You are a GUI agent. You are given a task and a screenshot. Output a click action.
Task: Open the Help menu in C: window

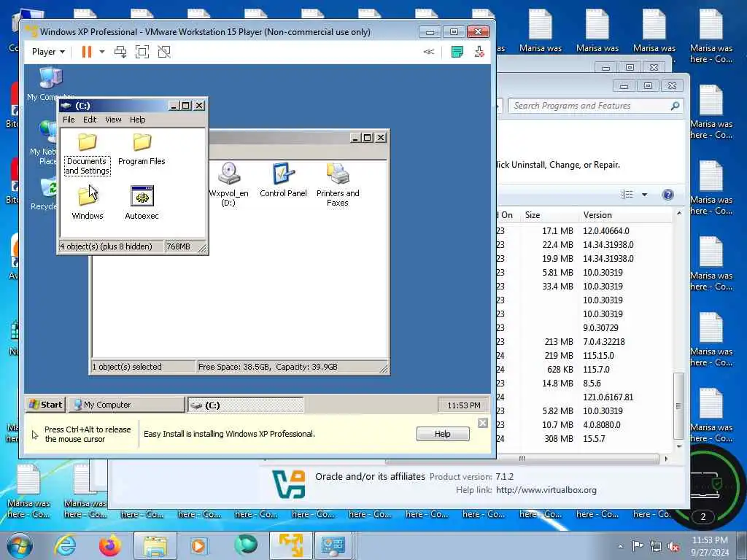(138, 120)
